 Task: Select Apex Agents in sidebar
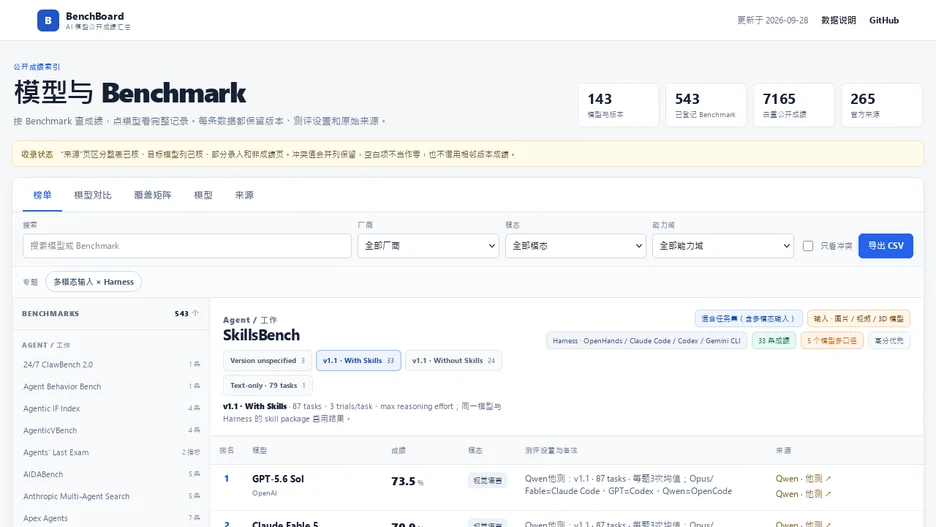pyautogui.click(x=111, y=519)
